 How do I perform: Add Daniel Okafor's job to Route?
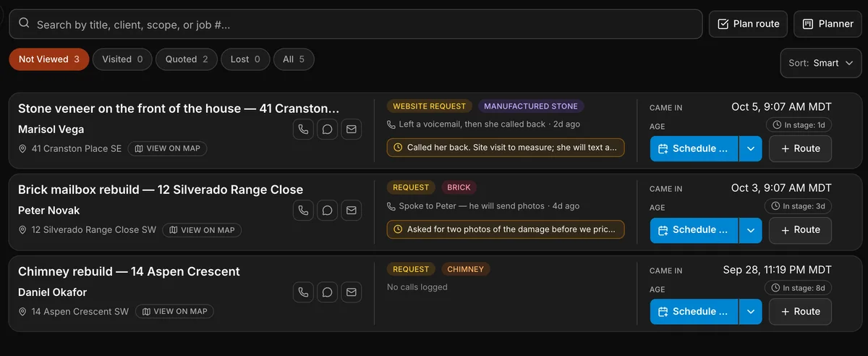click(800, 311)
